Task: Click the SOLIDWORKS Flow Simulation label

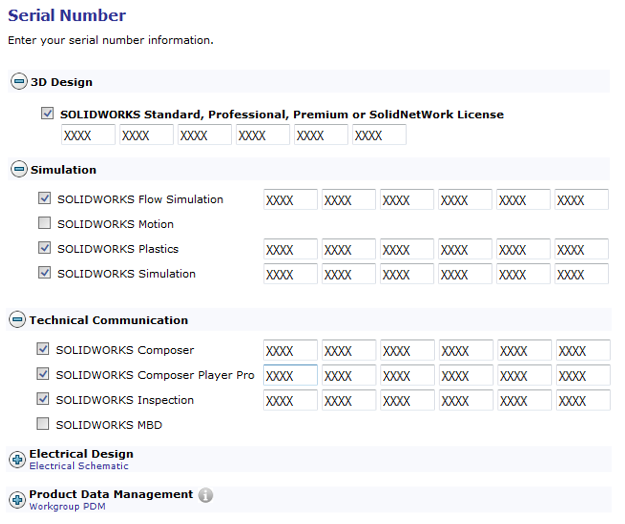Action: (x=140, y=199)
